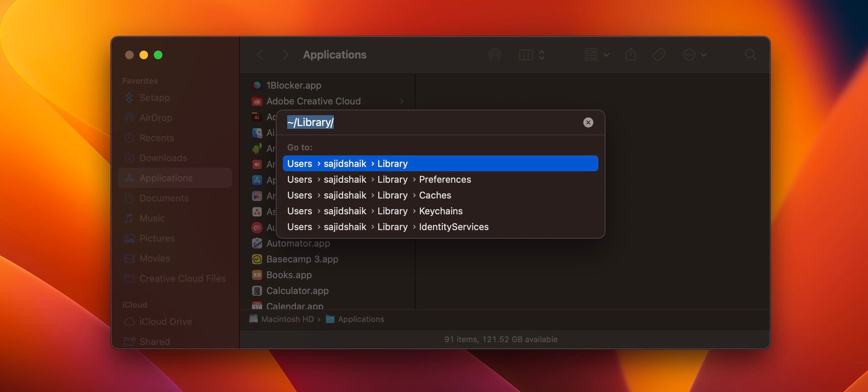The image size is (868, 392).
Task: Click the 1Blocker app icon
Action: (x=257, y=85)
